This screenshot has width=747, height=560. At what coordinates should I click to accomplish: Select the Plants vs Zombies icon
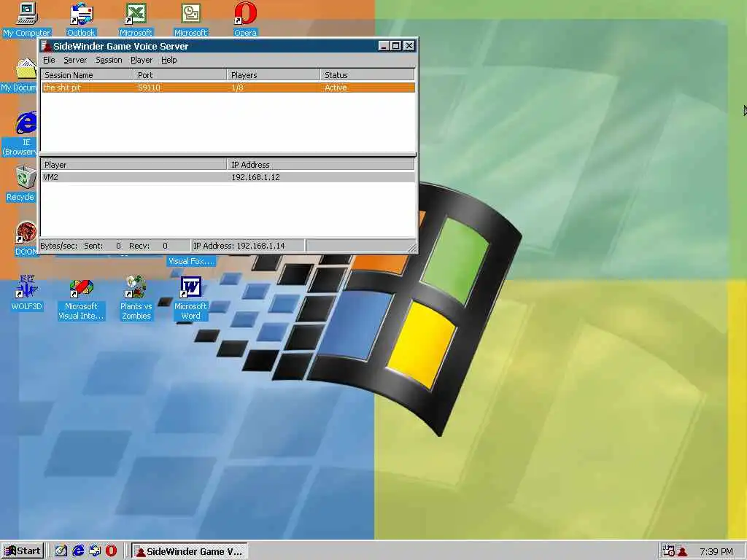click(x=136, y=297)
